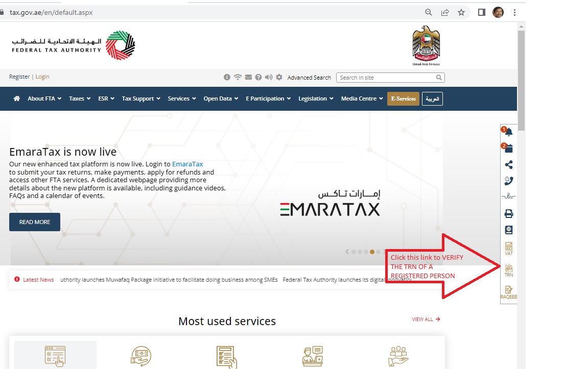Click the info icon near Advanced Search
This screenshot has height=369, width=588.
click(x=227, y=77)
